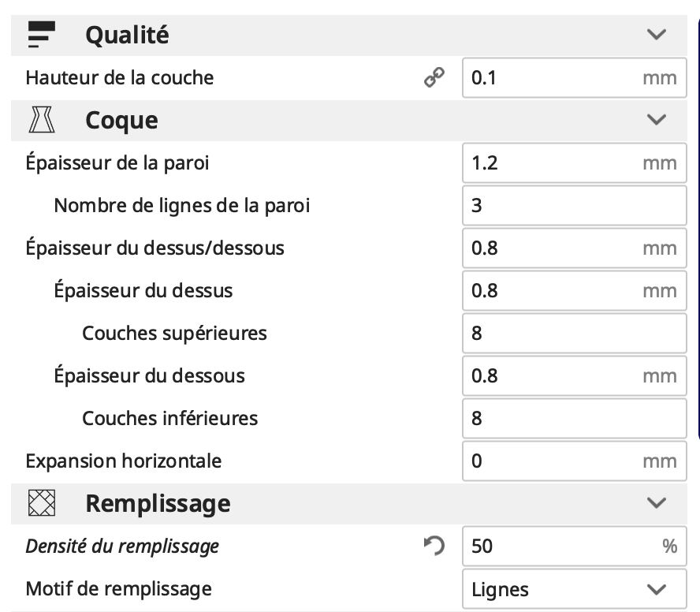Edit the Densité du remplissage percentage field
The image size is (700, 612).
click(574, 546)
